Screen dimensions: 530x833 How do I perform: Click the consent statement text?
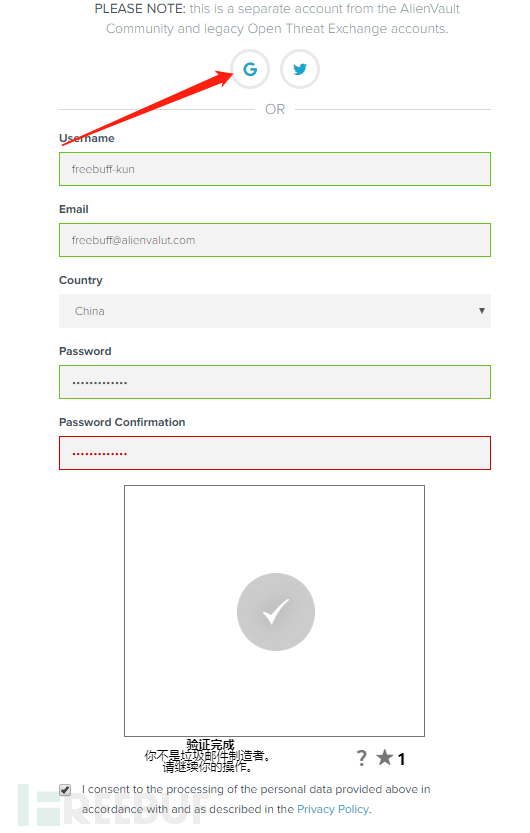pyautogui.click(x=256, y=799)
